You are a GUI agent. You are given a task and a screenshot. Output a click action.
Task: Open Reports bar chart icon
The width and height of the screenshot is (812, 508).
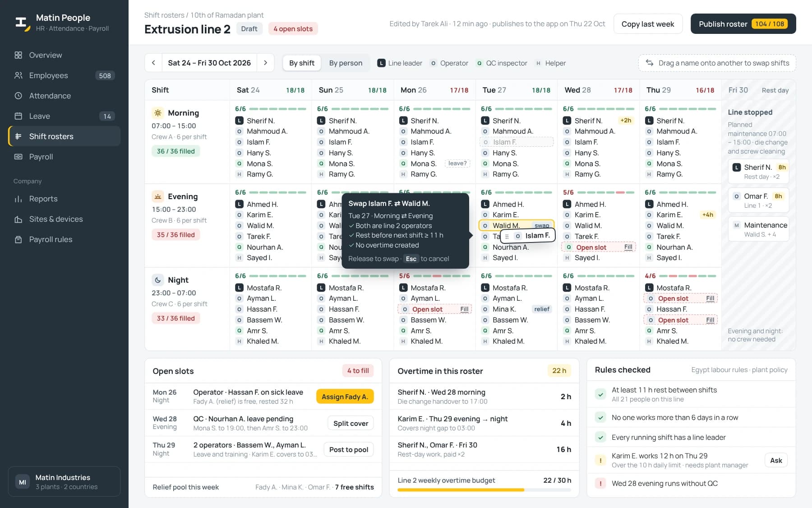18,199
